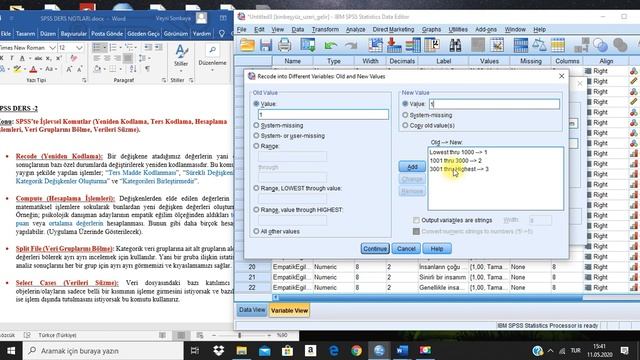The width and height of the screenshot is (640, 360).
Task: Expand bullet list dropdown arrow in Word
Action: coord(104,48)
